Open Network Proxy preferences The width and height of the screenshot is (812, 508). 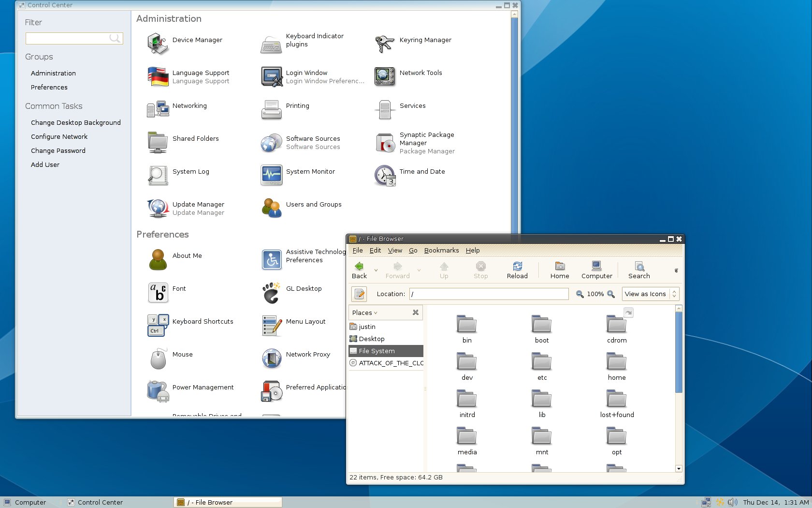point(296,358)
